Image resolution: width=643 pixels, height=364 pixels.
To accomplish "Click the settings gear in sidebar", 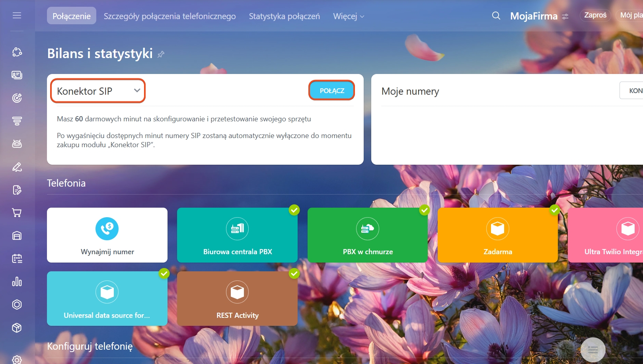I will 17,359.
